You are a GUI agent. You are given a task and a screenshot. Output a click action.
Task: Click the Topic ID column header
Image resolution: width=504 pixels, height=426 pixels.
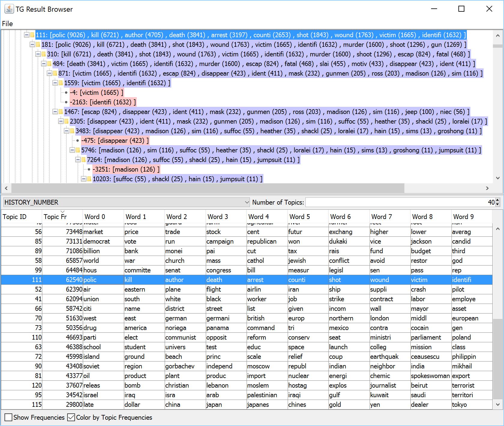[22, 217]
